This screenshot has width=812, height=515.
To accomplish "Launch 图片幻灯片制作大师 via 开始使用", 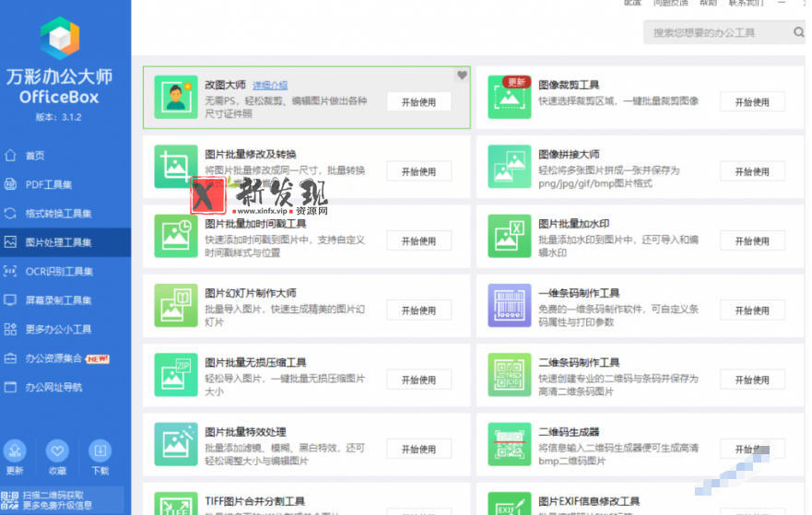I will point(418,310).
